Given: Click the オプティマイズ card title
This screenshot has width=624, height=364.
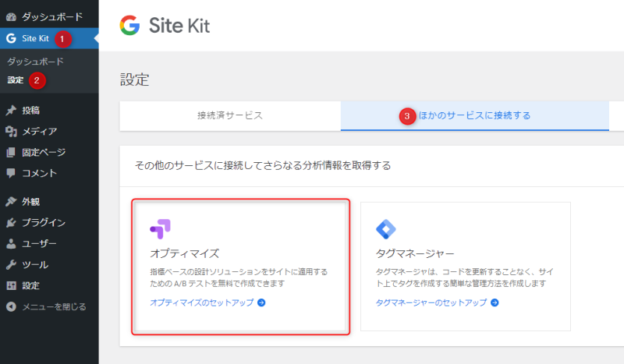Looking at the screenshot, I should pyautogui.click(x=185, y=254).
